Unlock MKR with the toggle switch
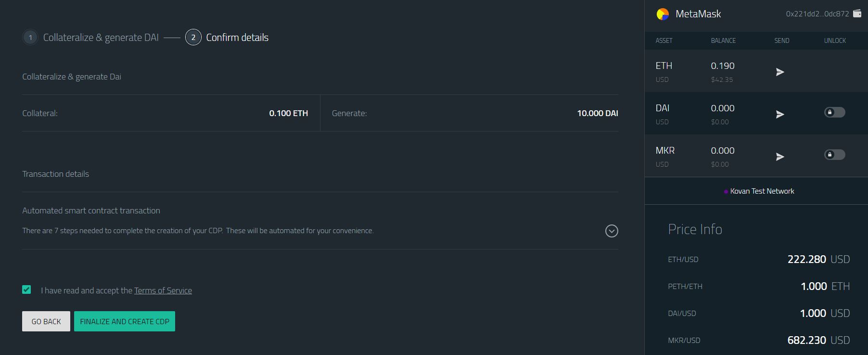868x355 pixels. pyautogui.click(x=835, y=155)
